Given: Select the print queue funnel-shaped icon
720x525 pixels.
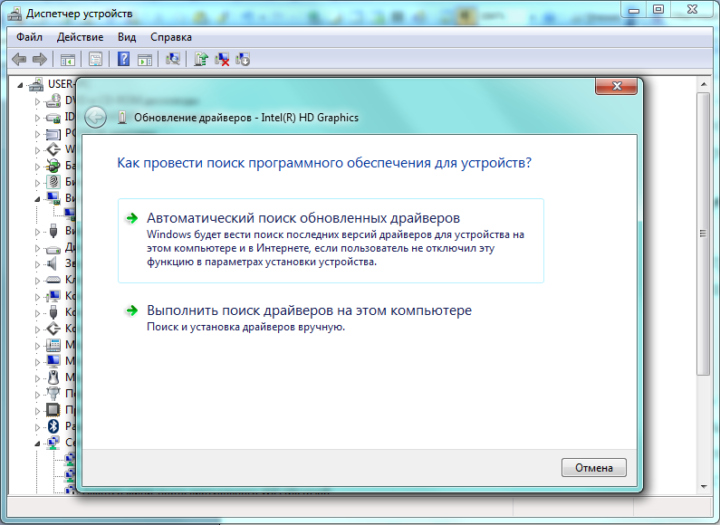Looking at the screenshot, I should [x=53, y=394].
